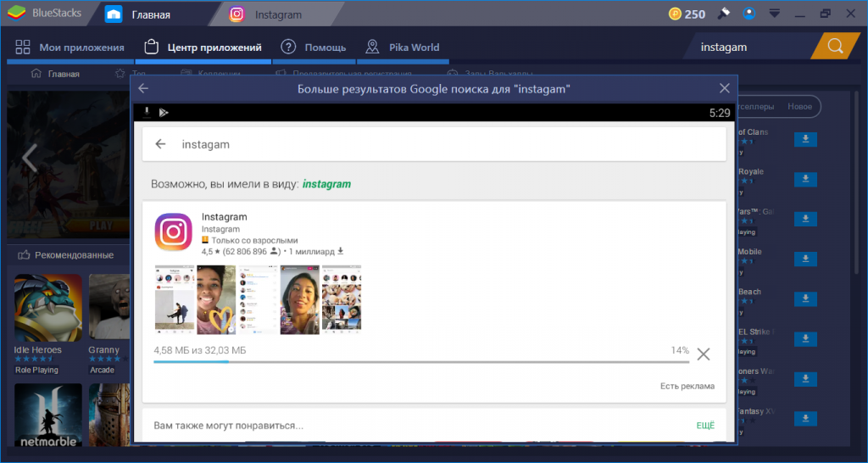Screen dimensions: 868x463
Task: Click the Instagram app icon in results
Action: 173,231
